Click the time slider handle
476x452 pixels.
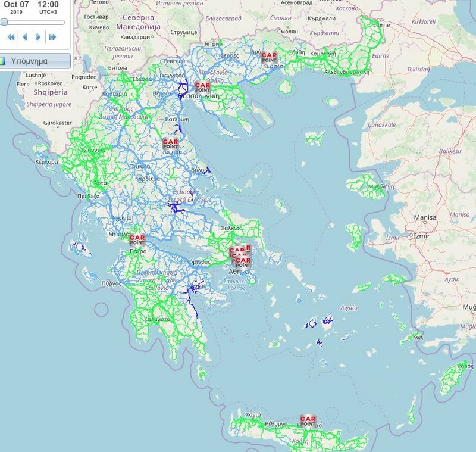pos(4,22)
